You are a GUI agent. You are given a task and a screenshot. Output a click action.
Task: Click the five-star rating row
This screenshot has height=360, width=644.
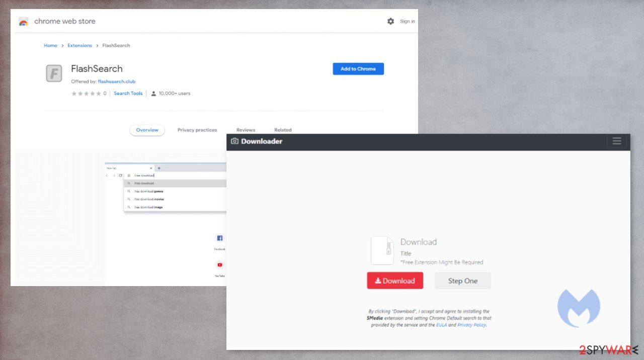point(86,94)
